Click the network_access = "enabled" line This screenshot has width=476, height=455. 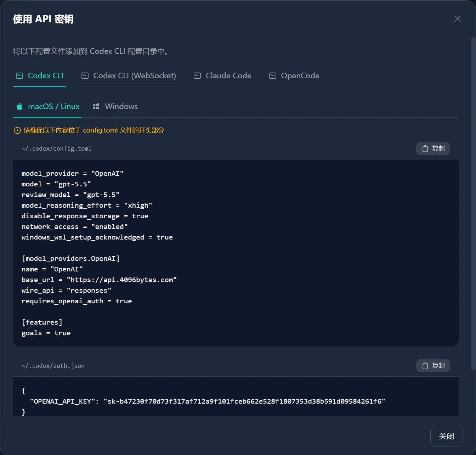pyautogui.click(x=74, y=226)
